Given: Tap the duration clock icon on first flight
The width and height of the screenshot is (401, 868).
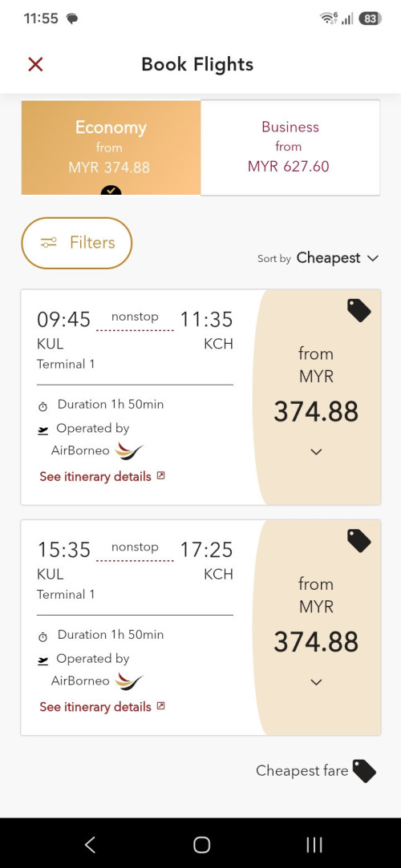Looking at the screenshot, I should (43, 407).
